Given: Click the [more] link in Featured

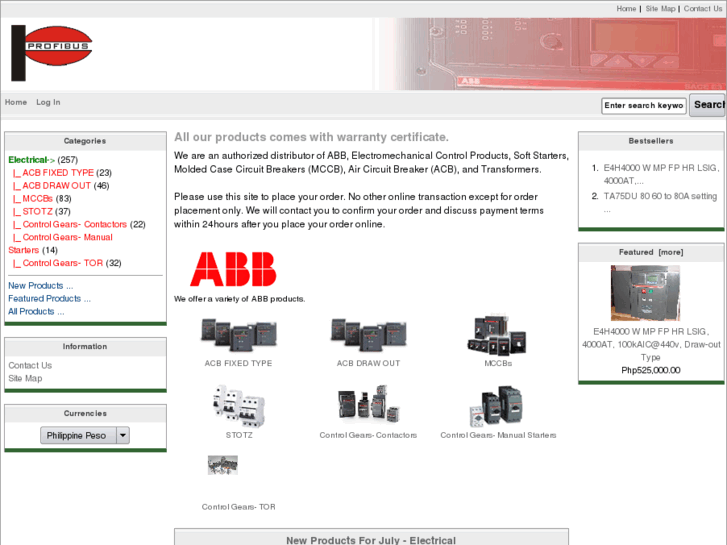Looking at the screenshot, I should click(671, 252).
